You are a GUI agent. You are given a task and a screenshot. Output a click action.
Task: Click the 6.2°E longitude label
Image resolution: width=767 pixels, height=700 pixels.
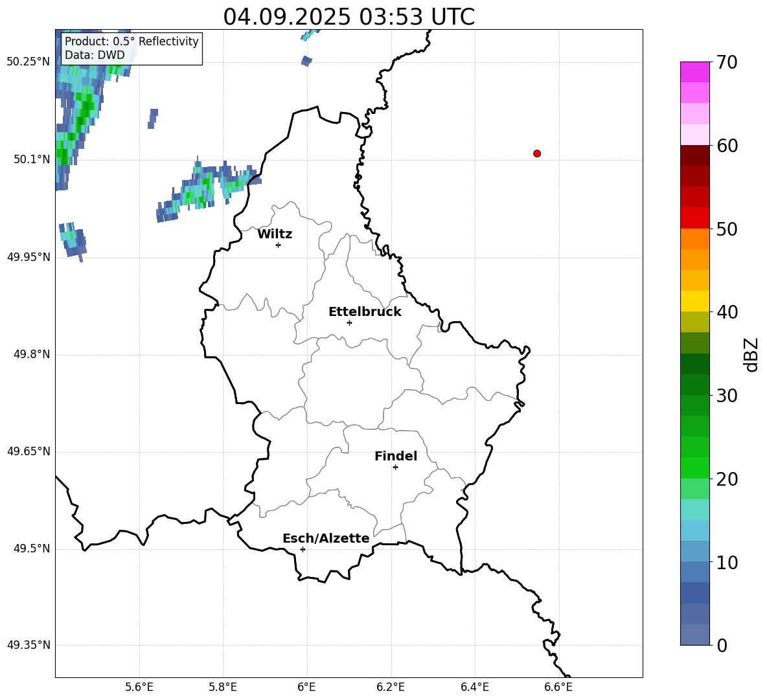click(391, 687)
